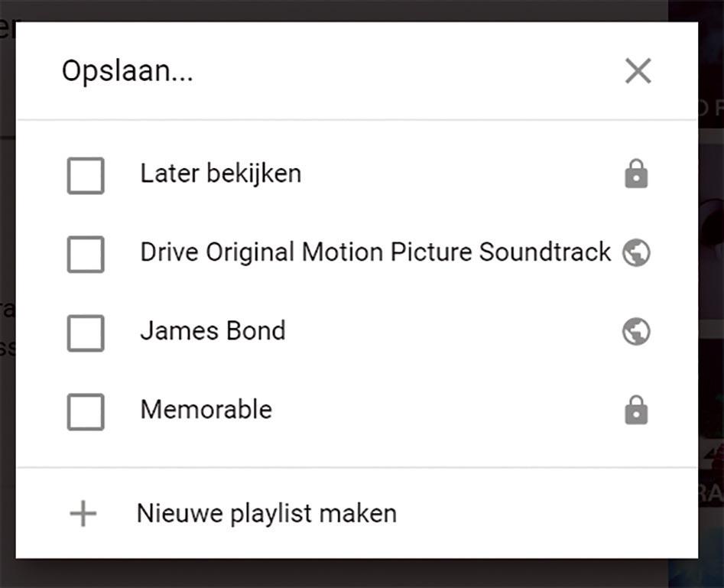Toggle the Memorable playlist checkbox
724x588 pixels.
click(x=86, y=411)
